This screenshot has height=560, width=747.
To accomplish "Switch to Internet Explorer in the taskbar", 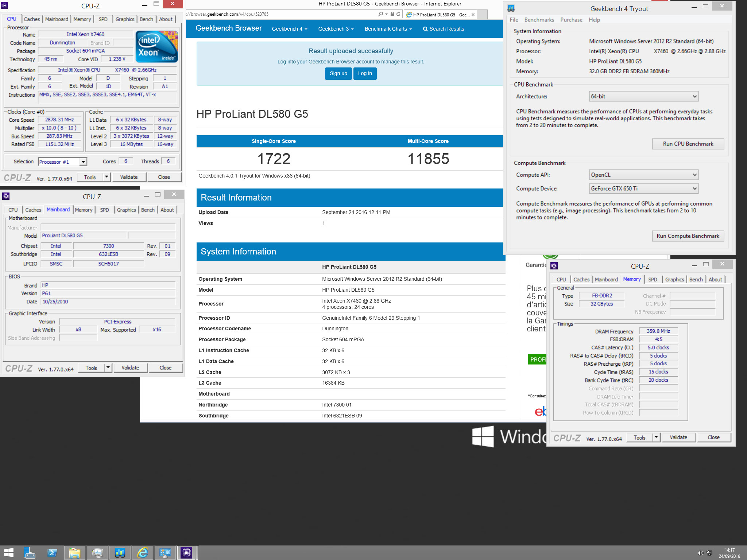I will click(x=143, y=553).
